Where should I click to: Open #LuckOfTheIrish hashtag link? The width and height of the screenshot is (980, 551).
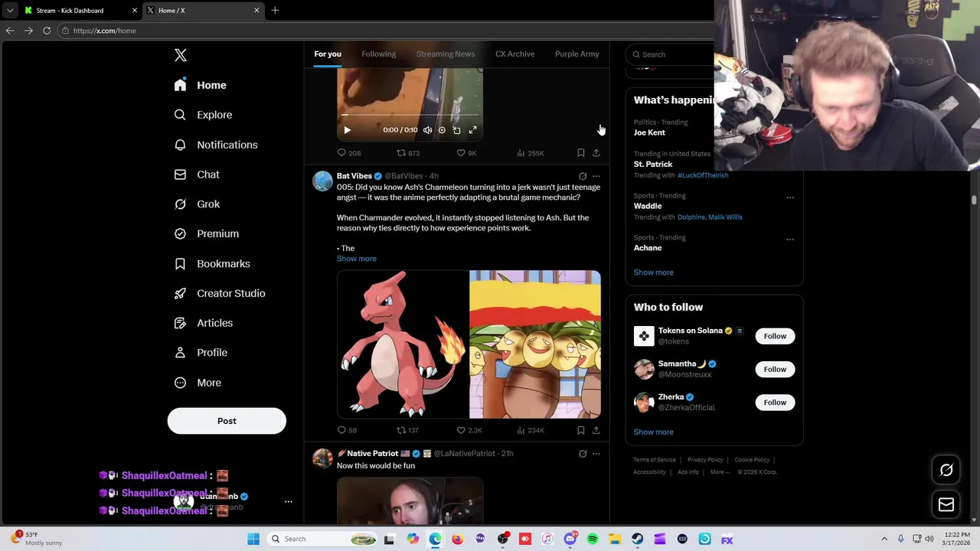[703, 175]
